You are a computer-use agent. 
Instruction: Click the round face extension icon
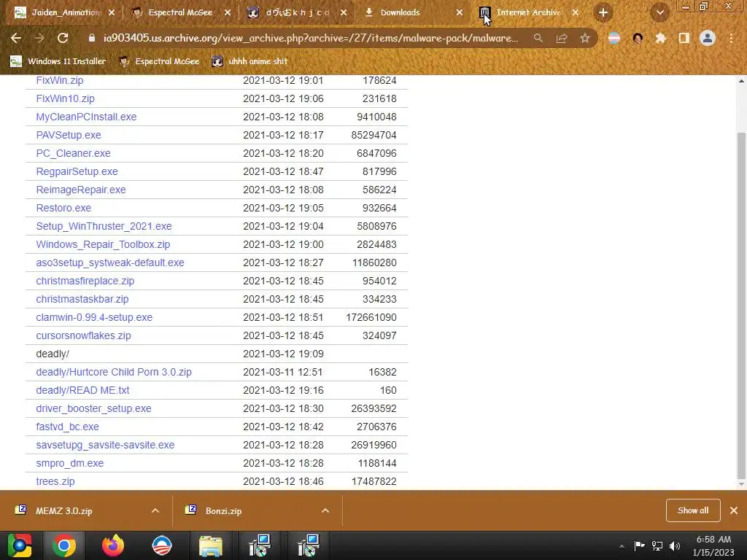pos(638,38)
